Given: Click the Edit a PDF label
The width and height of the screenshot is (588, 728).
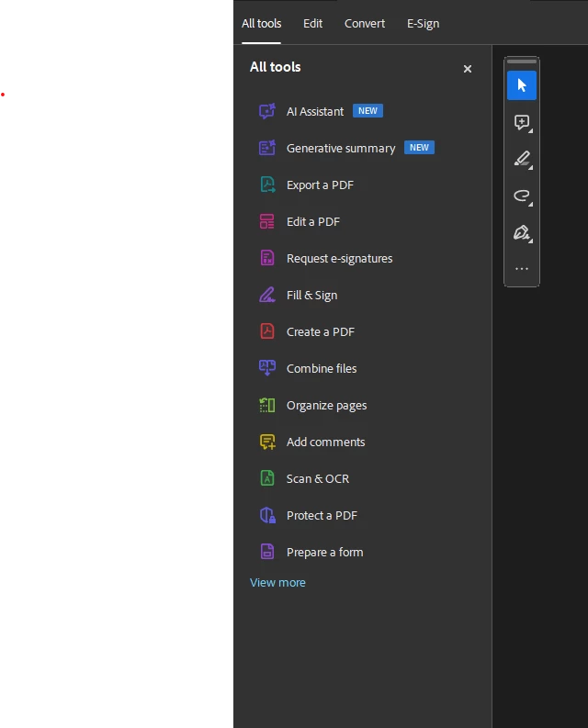Looking at the screenshot, I should 312,222.
